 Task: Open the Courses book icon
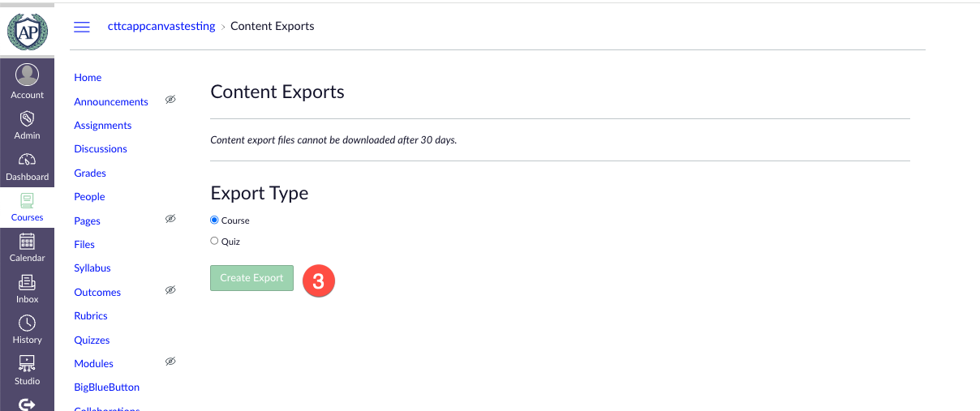pyautogui.click(x=27, y=200)
